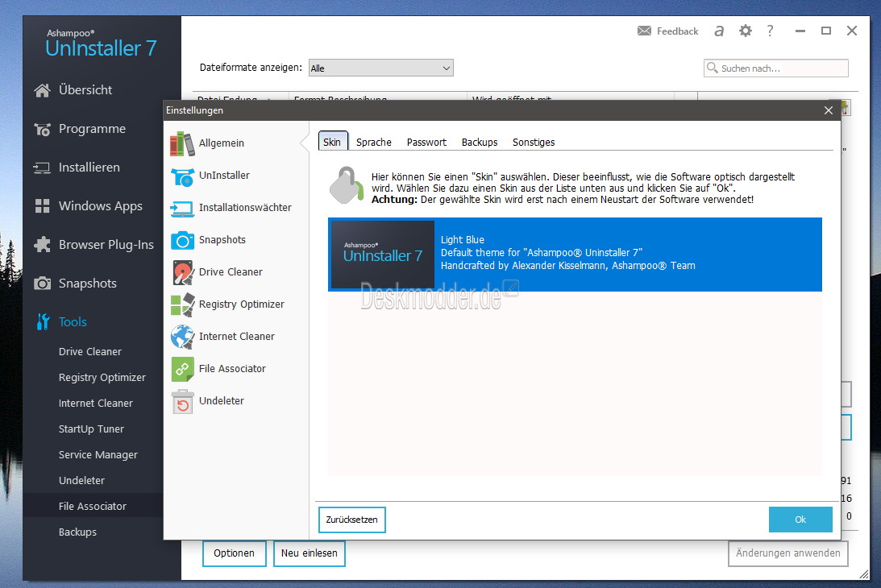Image resolution: width=881 pixels, height=588 pixels.
Task: Click Browser Plug-Ins label in sidebar
Action: 106,245
